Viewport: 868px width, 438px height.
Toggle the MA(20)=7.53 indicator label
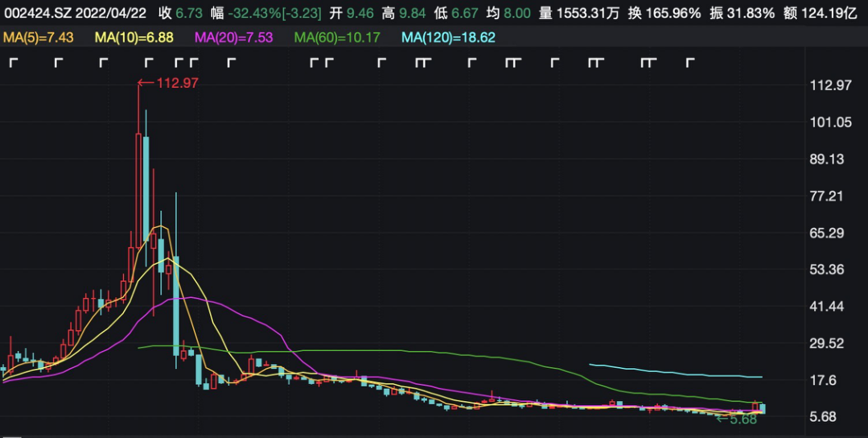pyautogui.click(x=232, y=37)
